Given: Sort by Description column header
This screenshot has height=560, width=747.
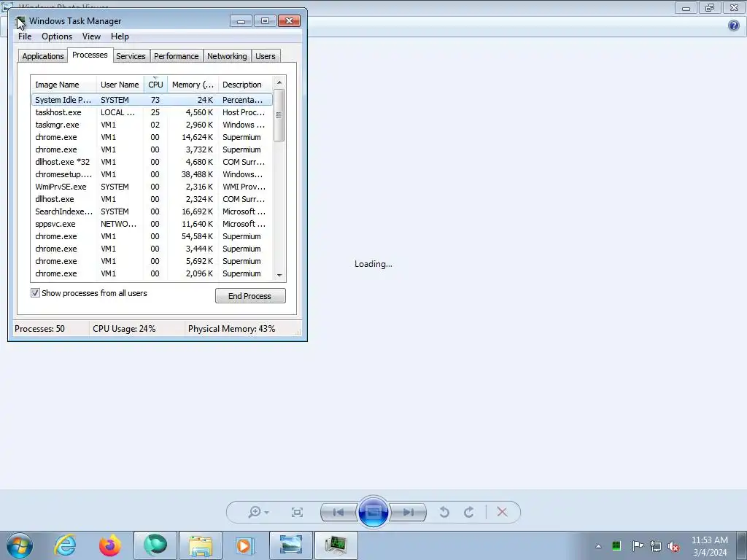Looking at the screenshot, I should click(x=245, y=85).
